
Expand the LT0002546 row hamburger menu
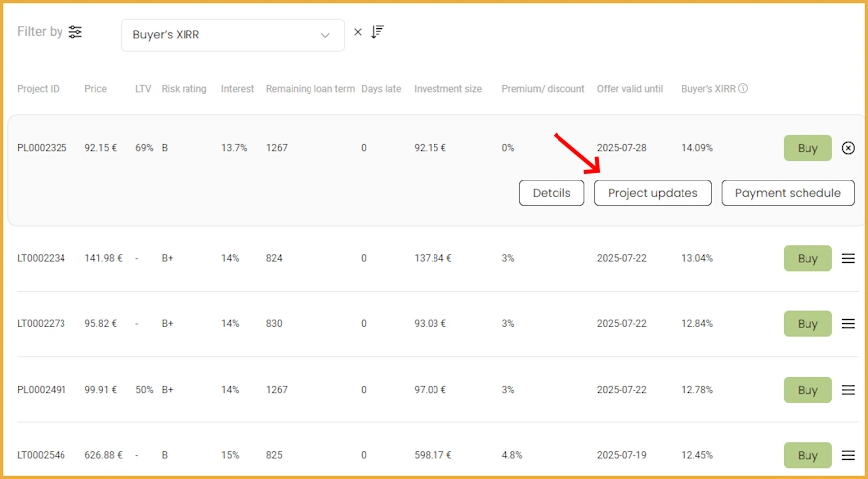(x=848, y=455)
